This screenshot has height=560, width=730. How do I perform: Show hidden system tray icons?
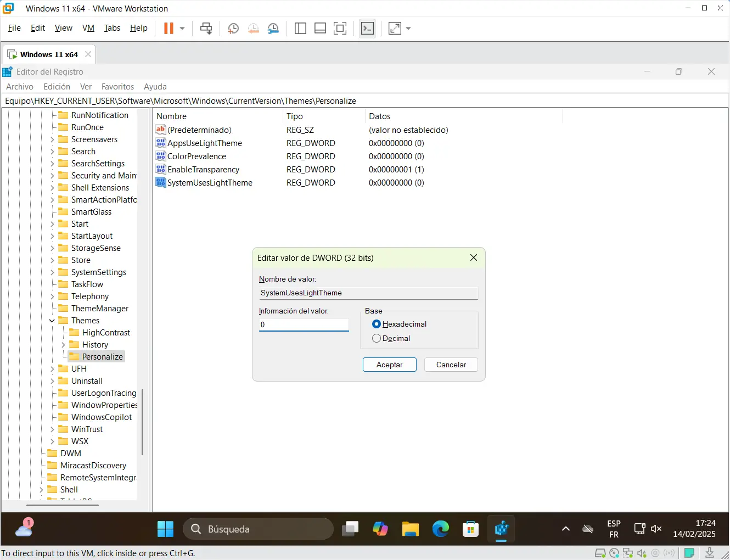point(566,529)
